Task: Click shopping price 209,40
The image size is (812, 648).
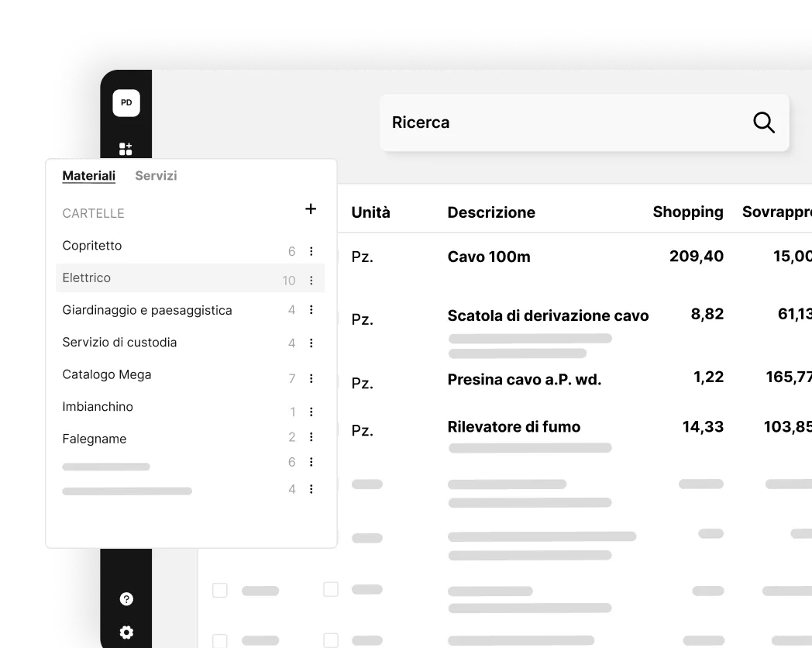Action: [696, 257]
